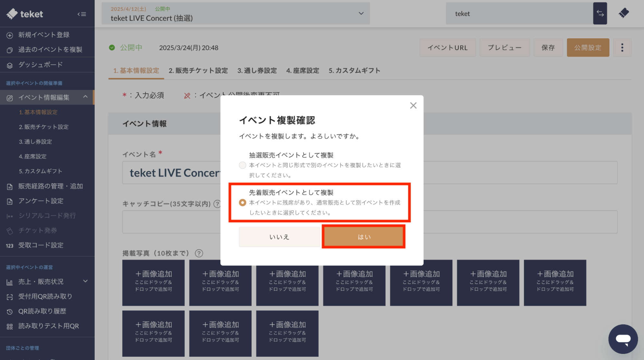644x360 pixels.
Task: Select 先着販売イベントとして複製 radio option
Action: 242,203
